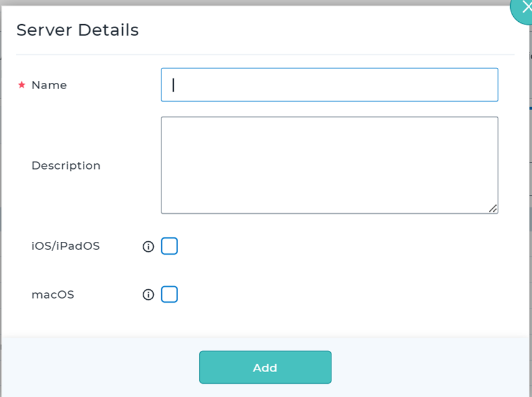Click the iOS/iPadOS label text
The width and height of the screenshot is (532, 397).
point(65,246)
